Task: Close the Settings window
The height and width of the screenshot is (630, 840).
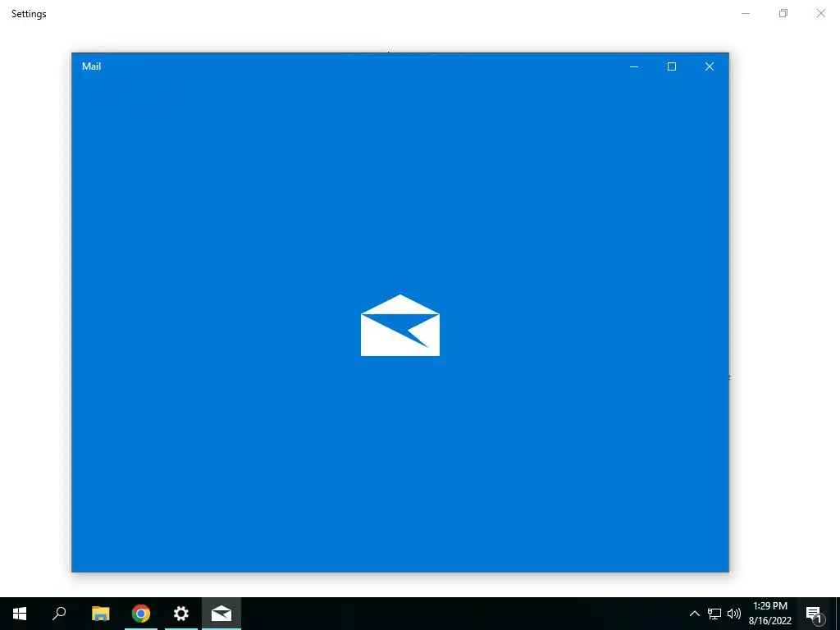Action: [820, 13]
